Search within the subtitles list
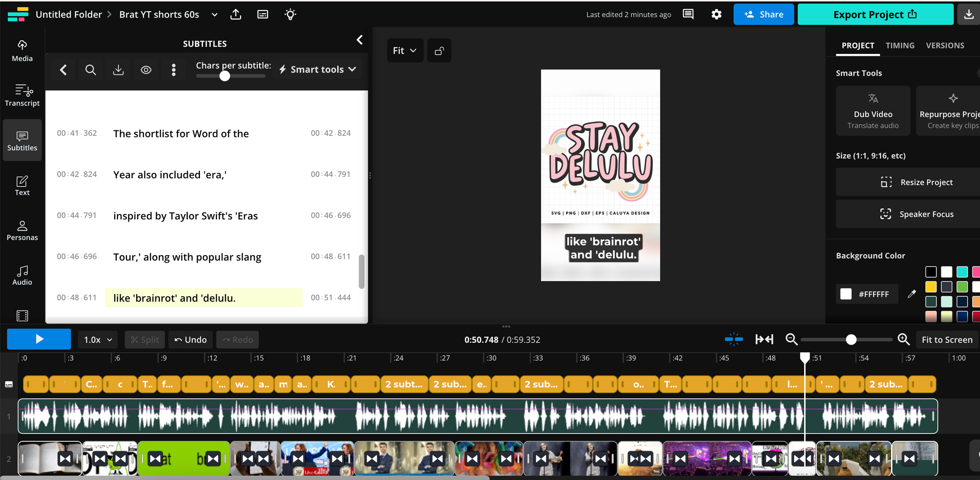This screenshot has width=980, height=480. pyautogui.click(x=91, y=70)
